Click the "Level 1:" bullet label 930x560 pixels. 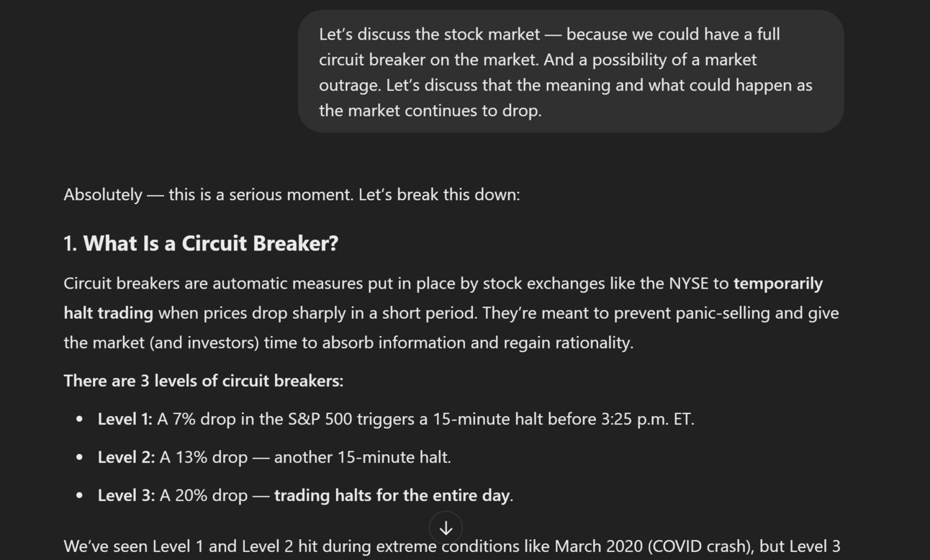click(125, 419)
